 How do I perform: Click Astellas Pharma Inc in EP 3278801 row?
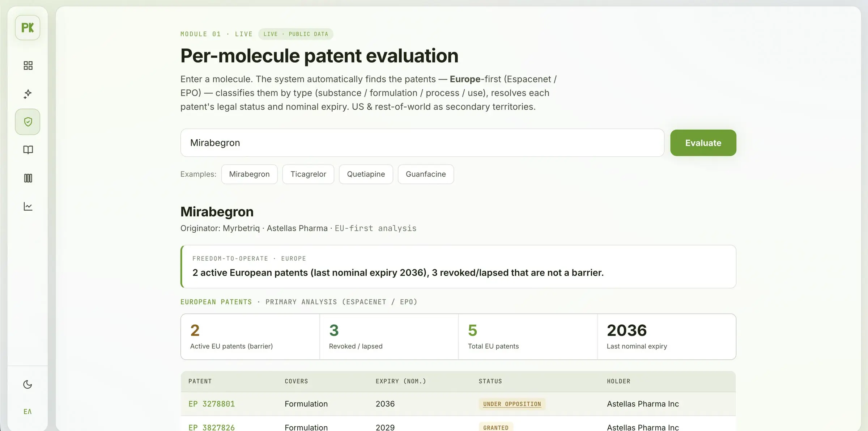pos(643,404)
